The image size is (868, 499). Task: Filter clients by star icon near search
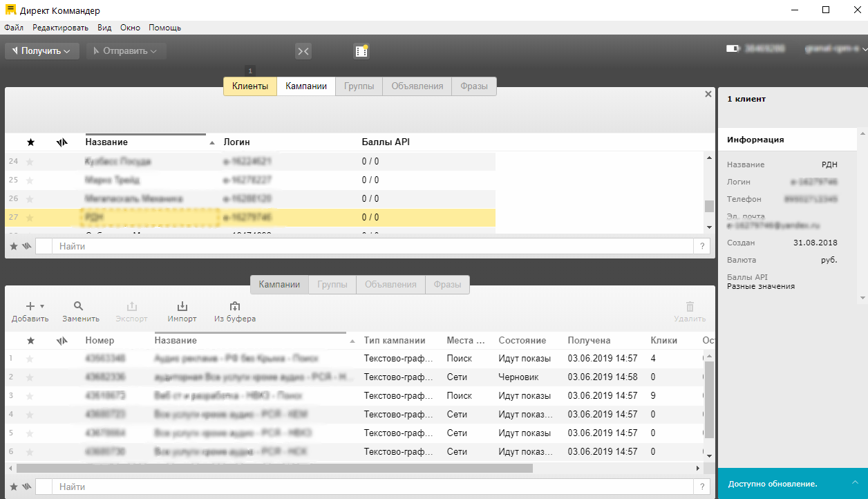14,246
